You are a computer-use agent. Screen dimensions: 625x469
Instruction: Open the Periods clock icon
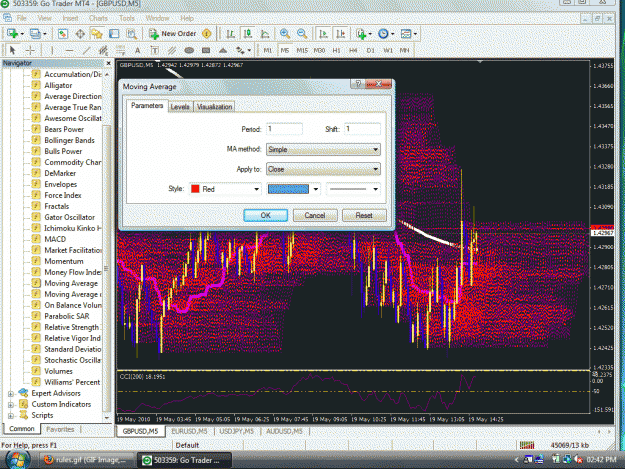[x=383, y=34]
